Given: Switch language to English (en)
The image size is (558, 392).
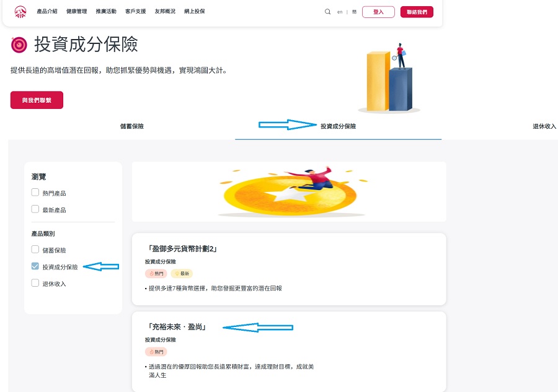Looking at the screenshot, I should (x=340, y=12).
